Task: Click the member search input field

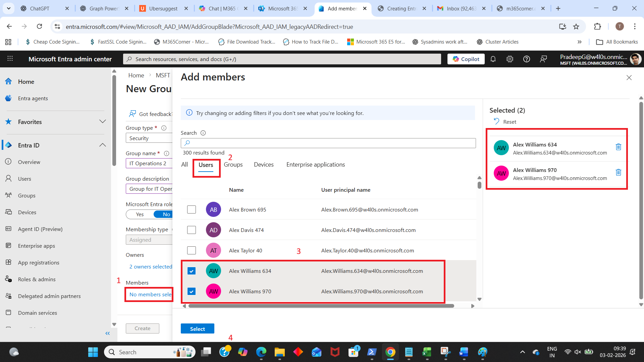Action: tap(328, 143)
